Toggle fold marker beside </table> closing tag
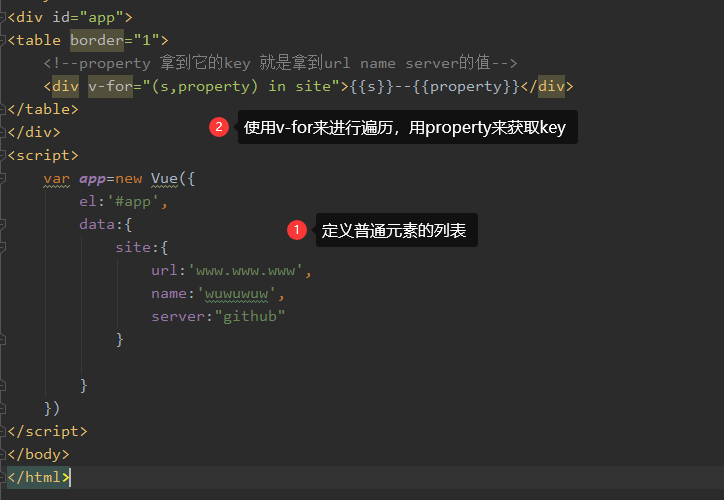Screen dimensions: 724x500 click(2, 109)
